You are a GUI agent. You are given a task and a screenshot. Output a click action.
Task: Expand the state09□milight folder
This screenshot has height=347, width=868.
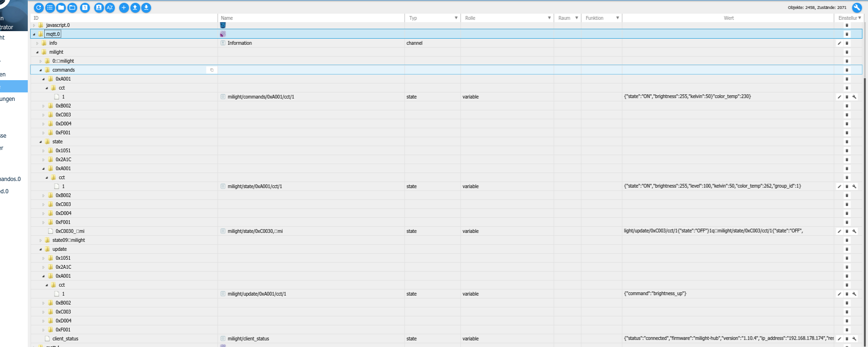click(41, 240)
